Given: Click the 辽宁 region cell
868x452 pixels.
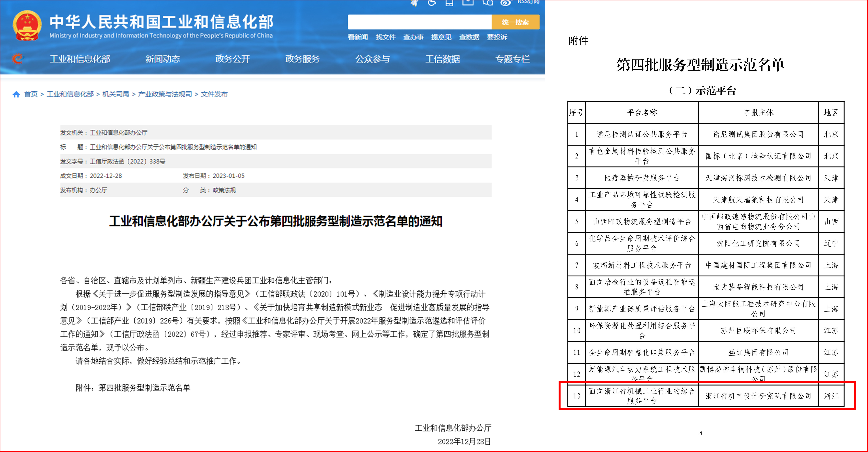Looking at the screenshot, I should click(x=831, y=243).
